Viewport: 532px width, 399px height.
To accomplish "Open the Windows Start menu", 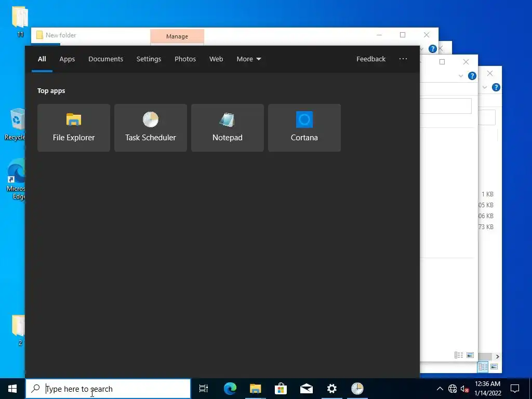I will [12, 389].
